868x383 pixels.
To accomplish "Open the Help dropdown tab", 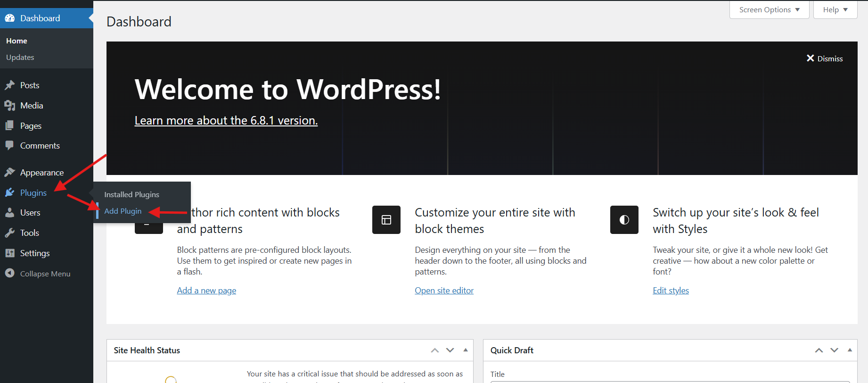I will coord(835,10).
